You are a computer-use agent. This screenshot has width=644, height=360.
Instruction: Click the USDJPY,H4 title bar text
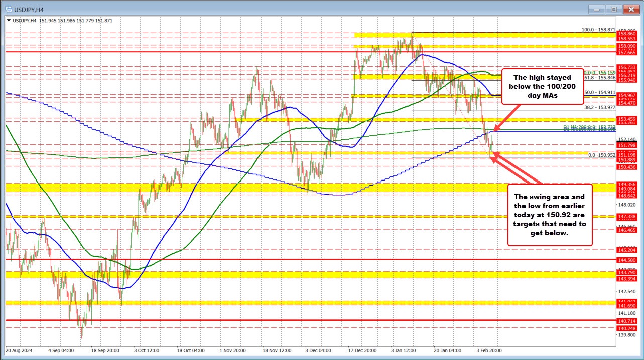coord(29,9)
